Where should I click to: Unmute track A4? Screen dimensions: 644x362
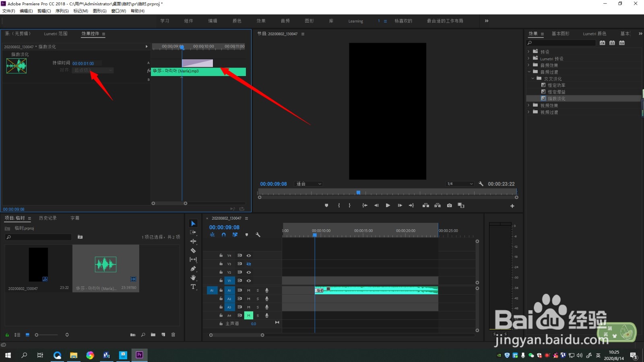tap(249, 316)
